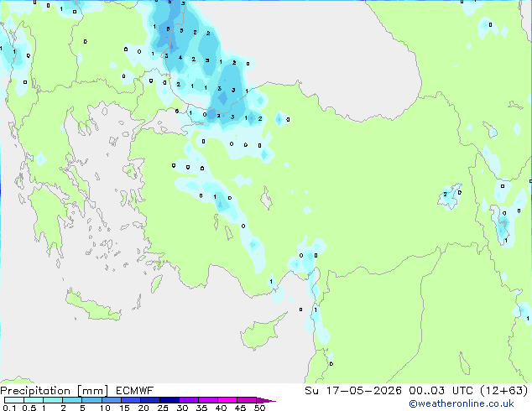This screenshot has height=411, width=532.
Task: Click the island of Cyprus on the map
Action: click(x=259, y=333)
